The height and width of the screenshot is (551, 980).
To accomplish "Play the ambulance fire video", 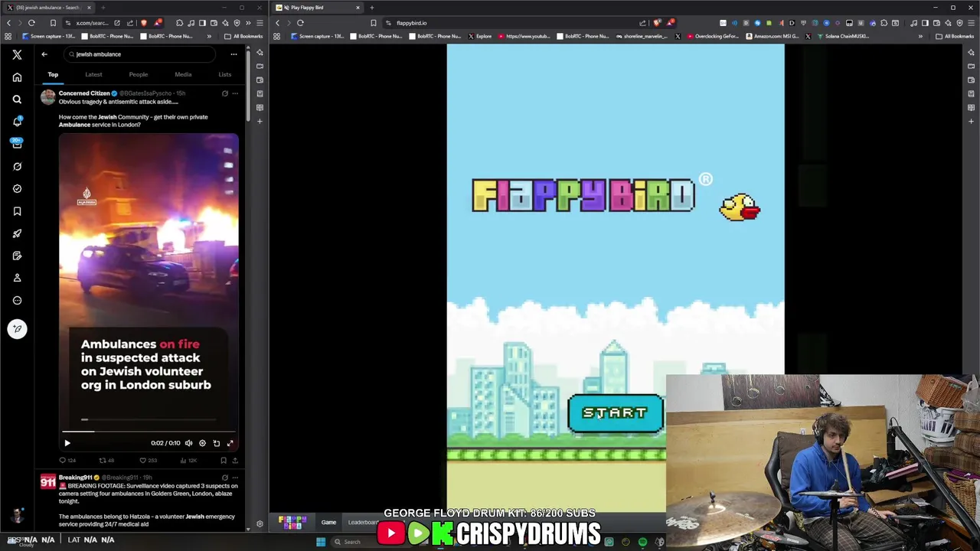I will (x=67, y=443).
